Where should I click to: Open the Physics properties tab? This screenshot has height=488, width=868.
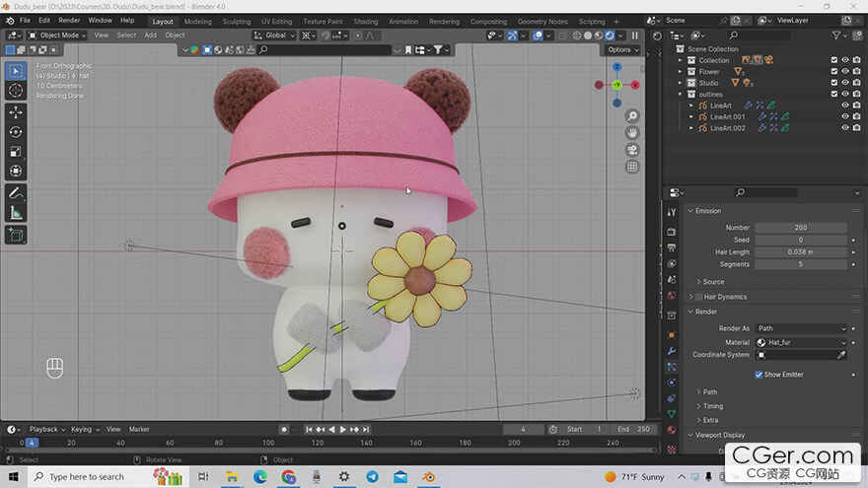672,383
